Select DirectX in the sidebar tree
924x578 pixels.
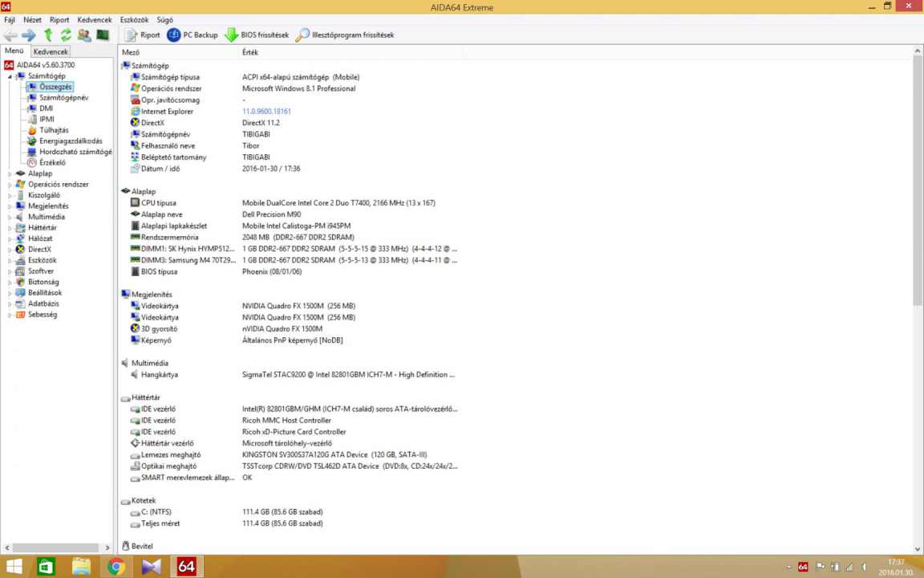pyautogui.click(x=39, y=250)
